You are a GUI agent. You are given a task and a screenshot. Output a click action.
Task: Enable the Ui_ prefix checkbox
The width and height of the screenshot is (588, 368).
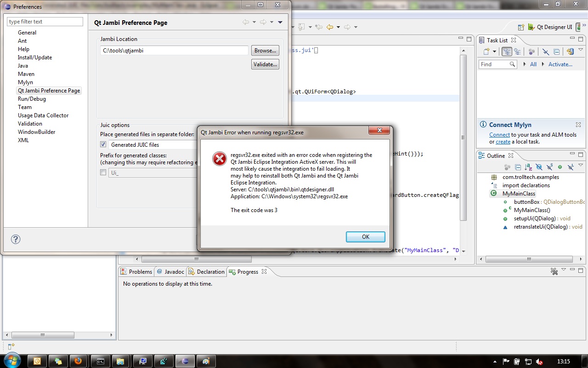pyautogui.click(x=103, y=172)
